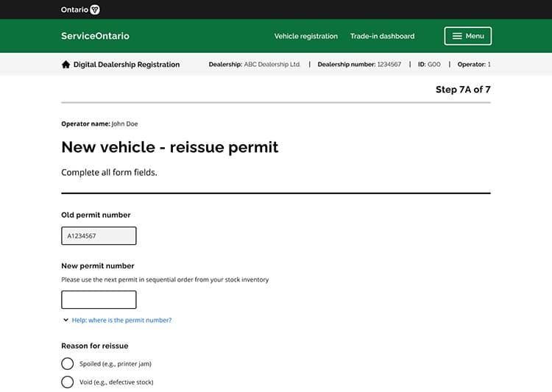The image size is (552, 392).
Task: Click the Ontario wordmark in the top bar
Action: click(x=74, y=10)
